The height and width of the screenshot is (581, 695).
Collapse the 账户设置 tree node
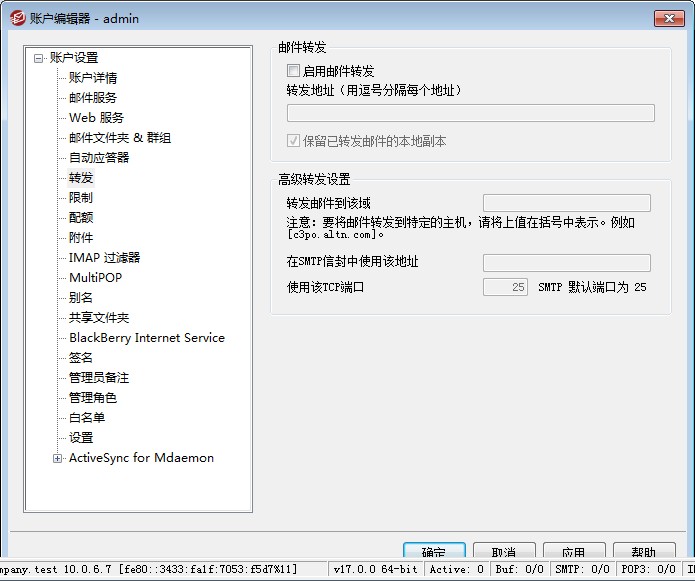pyautogui.click(x=38, y=58)
